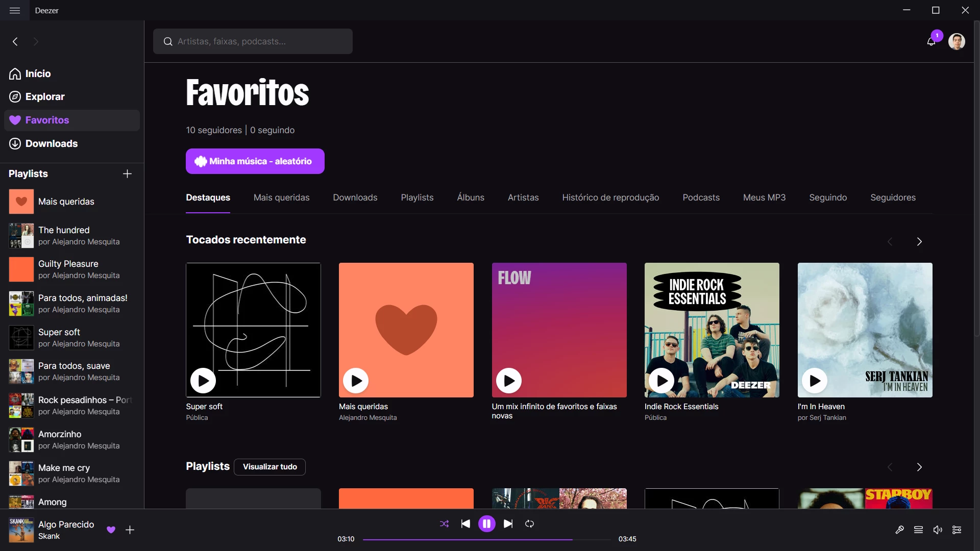
Task: Skip to the next track
Action: (508, 524)
